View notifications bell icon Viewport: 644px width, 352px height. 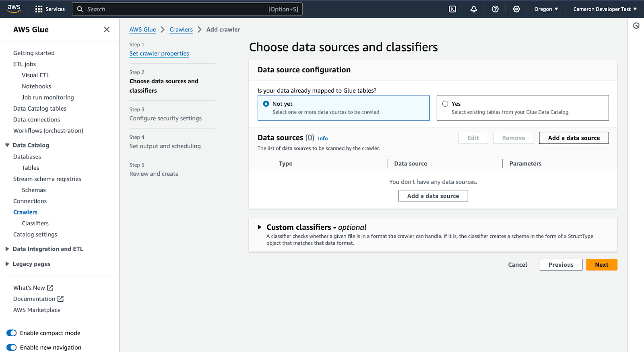(474, 9)
